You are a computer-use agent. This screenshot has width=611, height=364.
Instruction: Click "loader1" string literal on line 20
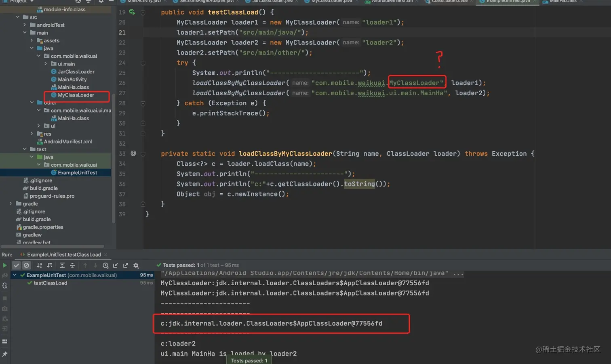(379, 22)
